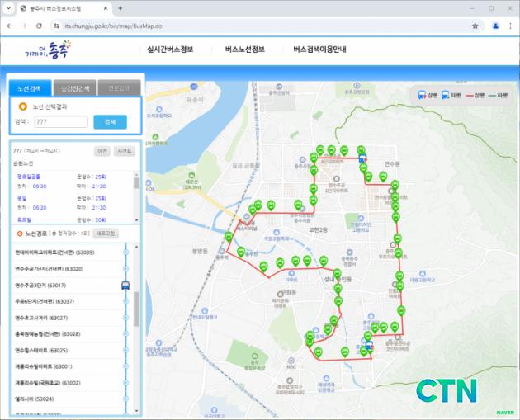Click the 한림디자인고등학교 map marker
This screenshot has height=420, width=520.
click(x=361, y=218)
